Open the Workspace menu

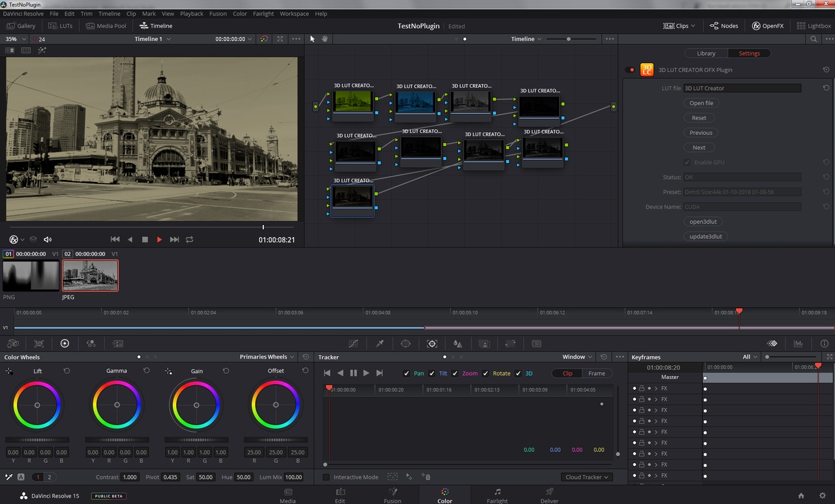coord(294,14)
